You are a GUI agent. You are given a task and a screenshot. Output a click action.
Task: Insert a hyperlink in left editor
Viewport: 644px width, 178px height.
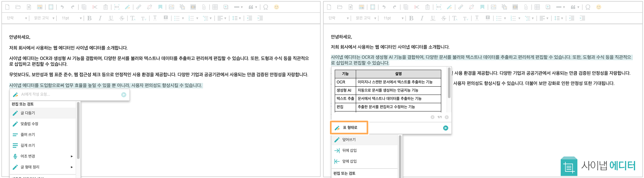tap(139, 7)
